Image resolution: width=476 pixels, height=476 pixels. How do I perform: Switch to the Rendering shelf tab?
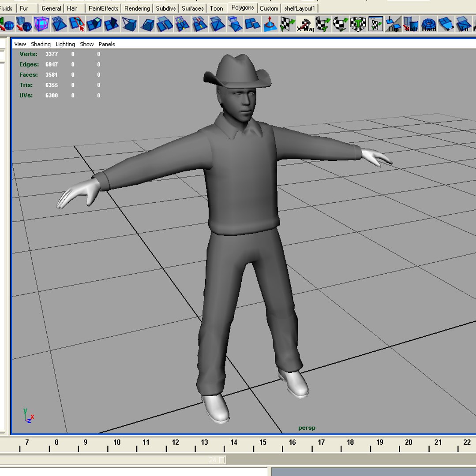coord(137,8)
